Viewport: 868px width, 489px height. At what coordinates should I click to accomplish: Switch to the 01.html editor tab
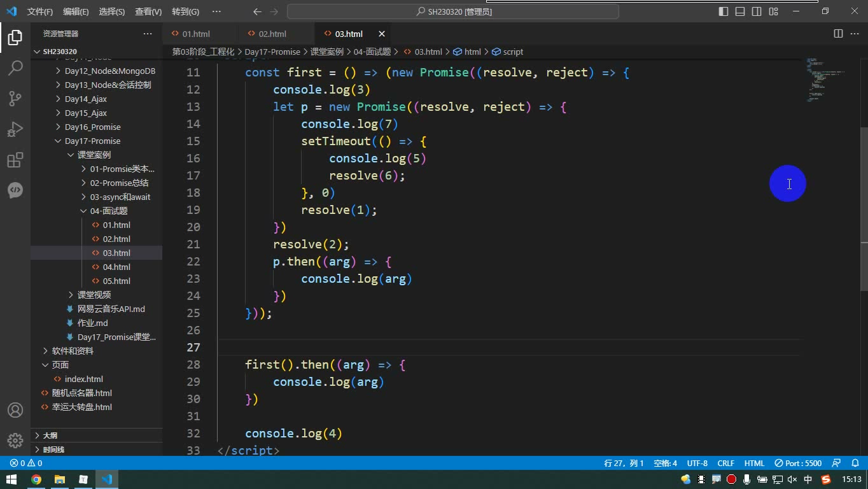click(x=200, y=34)
